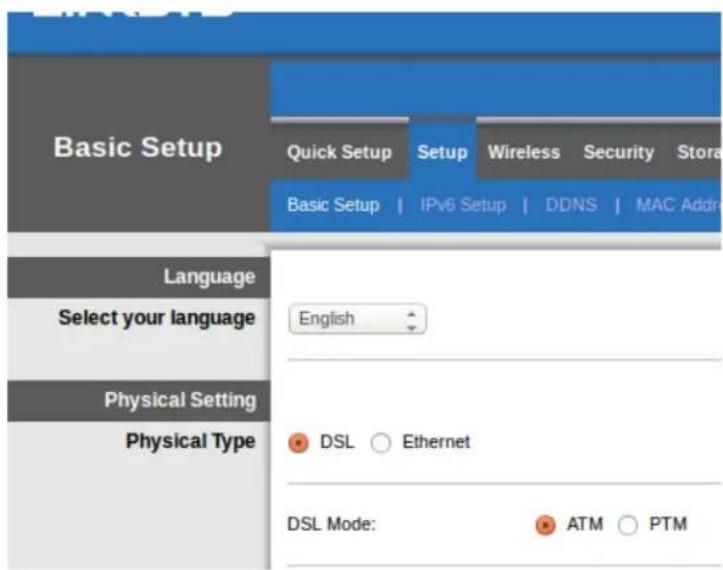Screen dimensions: 723x570
Task: Select DSL physical type radio button
Action: 298,443
